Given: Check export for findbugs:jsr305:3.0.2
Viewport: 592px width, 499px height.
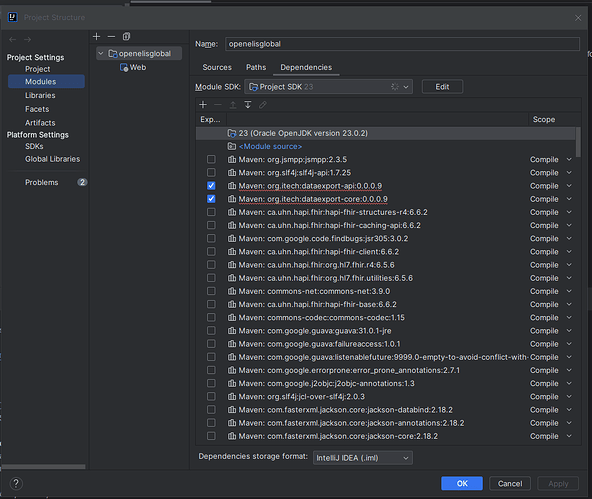Looking at the screenshot, I should coord(211,238).
